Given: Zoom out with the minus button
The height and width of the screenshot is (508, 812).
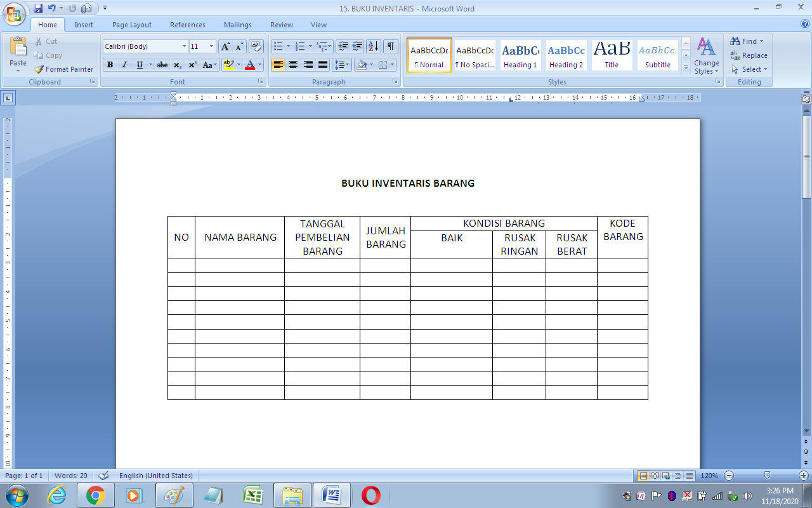Looking at the screenshot, I should (729, 476).
